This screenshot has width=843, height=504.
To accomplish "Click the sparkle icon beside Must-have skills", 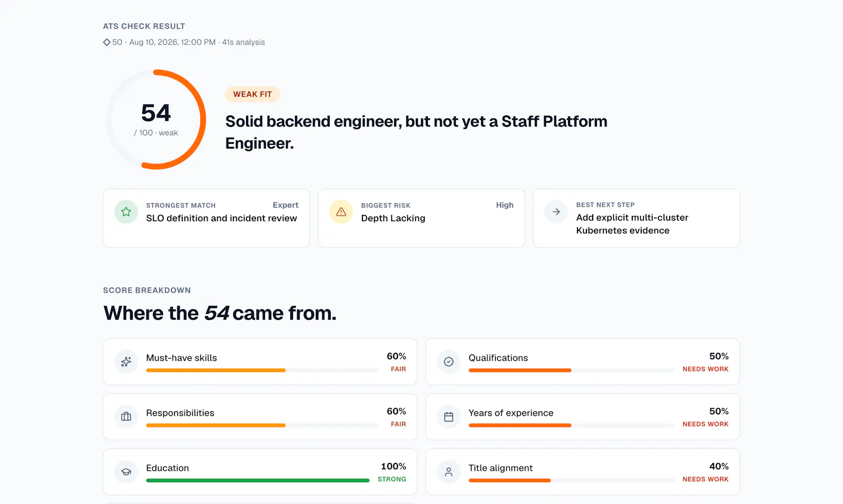I will [x=126, y=362].
